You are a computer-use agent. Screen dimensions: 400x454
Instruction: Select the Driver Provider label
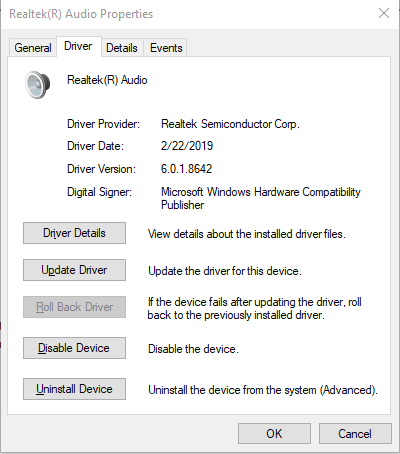(x=103, y=124)
